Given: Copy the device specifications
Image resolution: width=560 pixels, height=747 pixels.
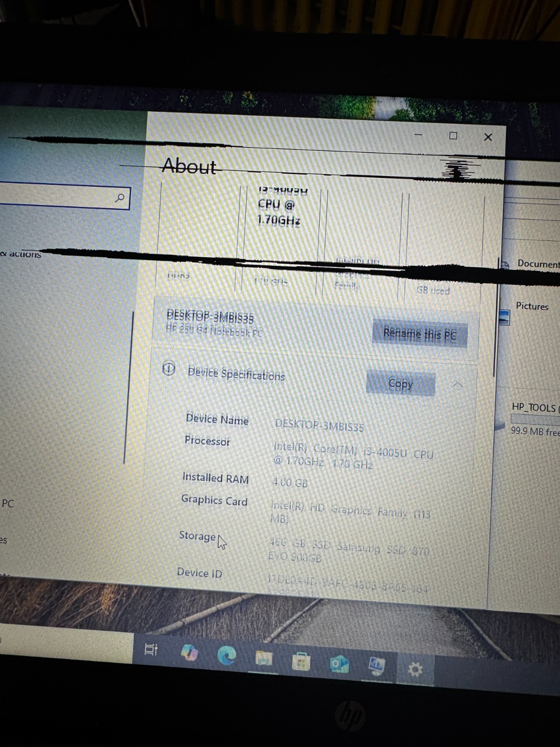Looking at the screenshot, I should click(x=401, y=384).
